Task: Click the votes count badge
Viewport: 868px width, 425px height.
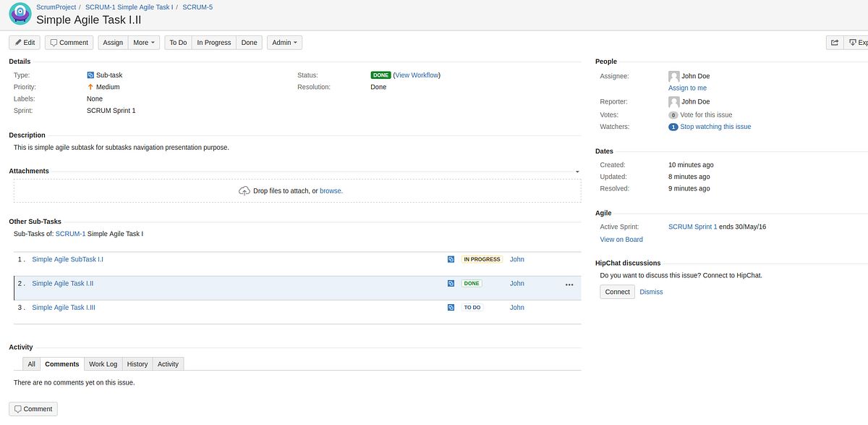Action: coord(673,114)
